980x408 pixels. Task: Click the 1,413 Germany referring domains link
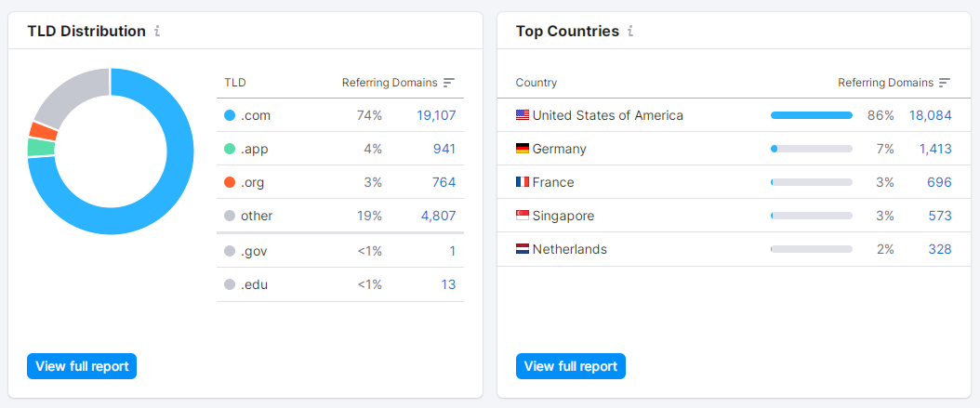tap(935, 149)
